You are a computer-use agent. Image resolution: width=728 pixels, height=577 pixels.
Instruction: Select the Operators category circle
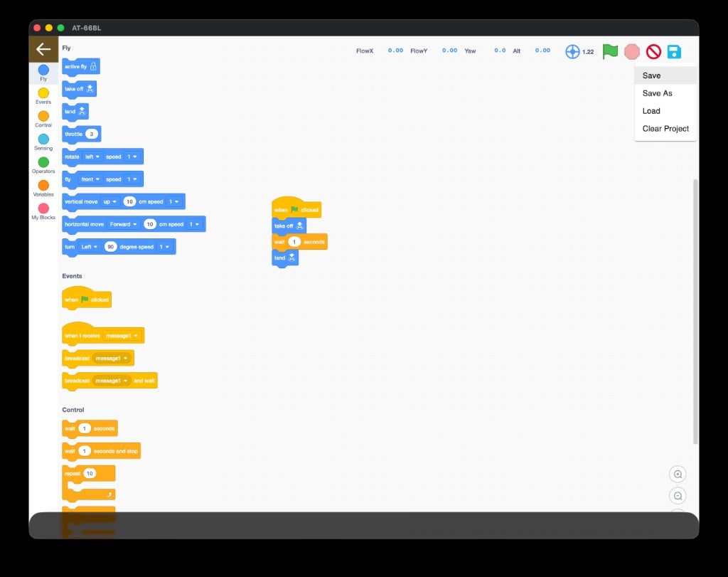pyautogui.click(x=43, y=162)
